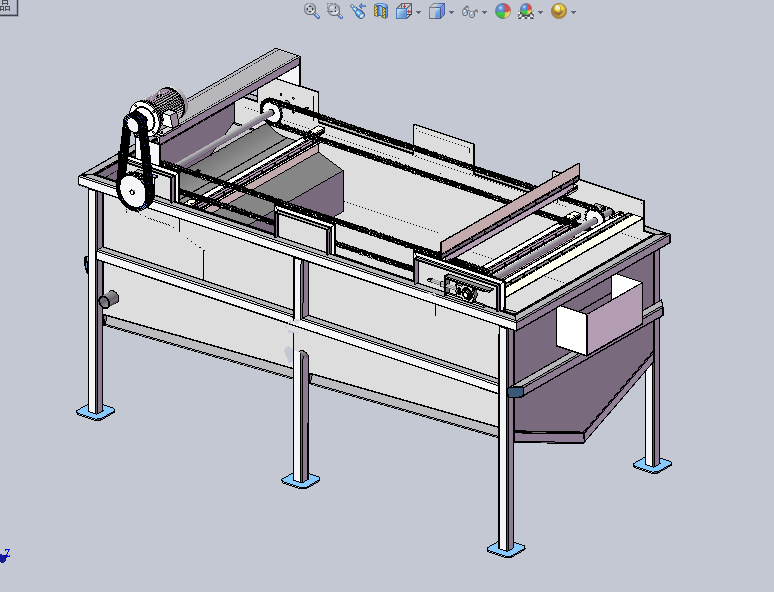774x592 pixels.
Task: Activate the Section View tool
Action: click(381, 11)
